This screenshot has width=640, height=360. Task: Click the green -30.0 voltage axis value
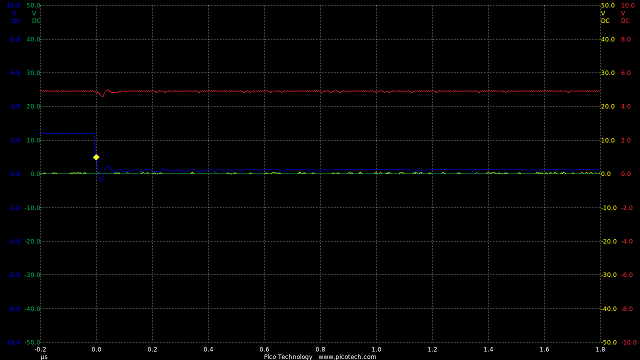[33, 275]
